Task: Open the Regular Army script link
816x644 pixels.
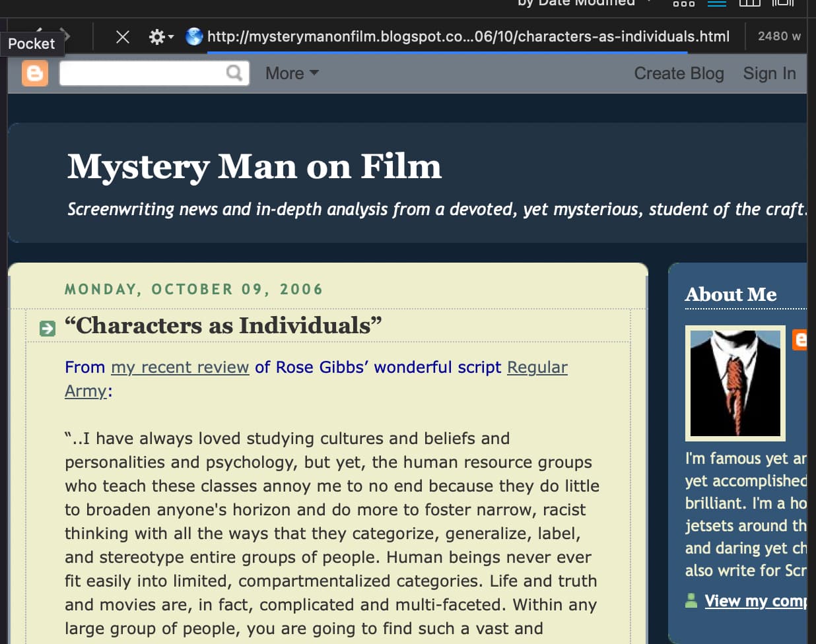Action: tap(537, 367)
